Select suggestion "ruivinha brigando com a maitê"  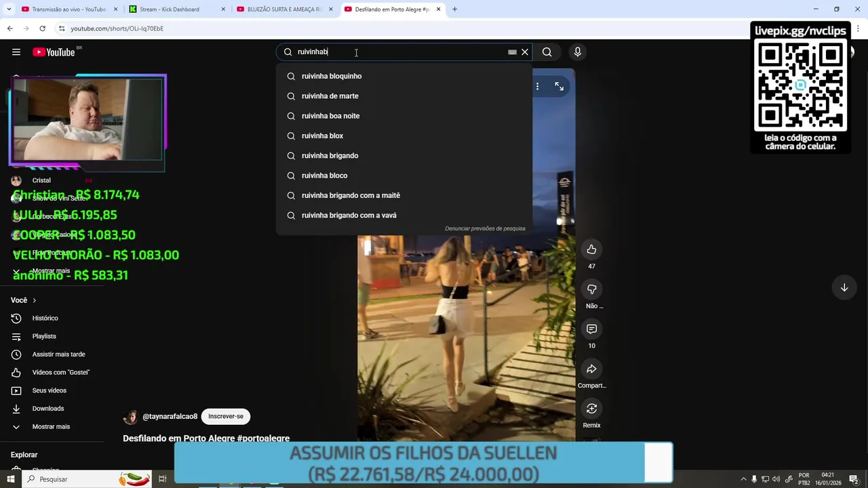[404, 195]
